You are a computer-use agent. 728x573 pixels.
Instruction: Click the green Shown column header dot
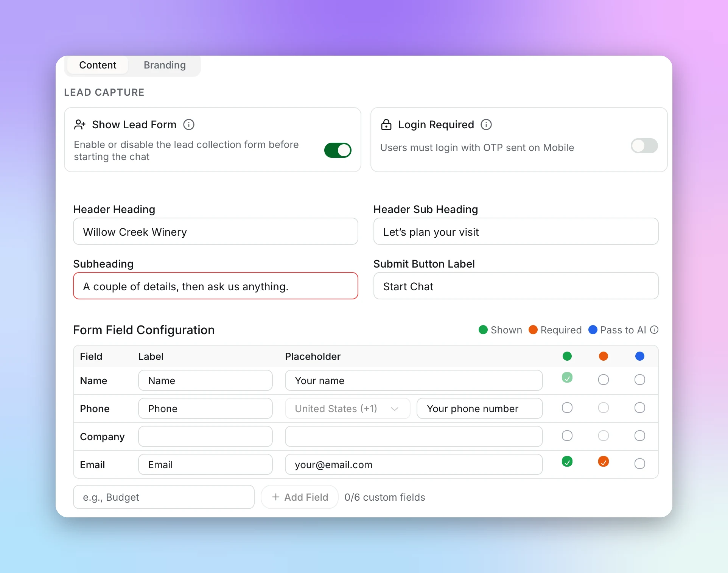pos(567,356)
